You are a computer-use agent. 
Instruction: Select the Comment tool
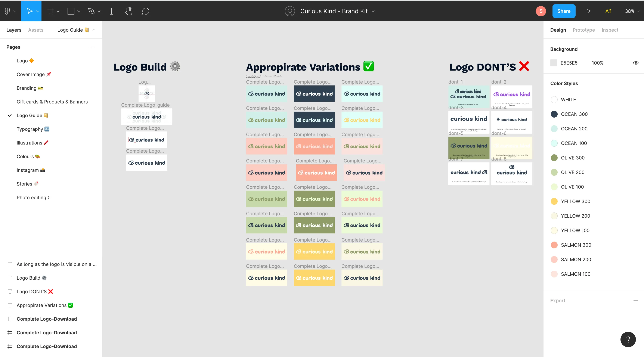(146, 11)
